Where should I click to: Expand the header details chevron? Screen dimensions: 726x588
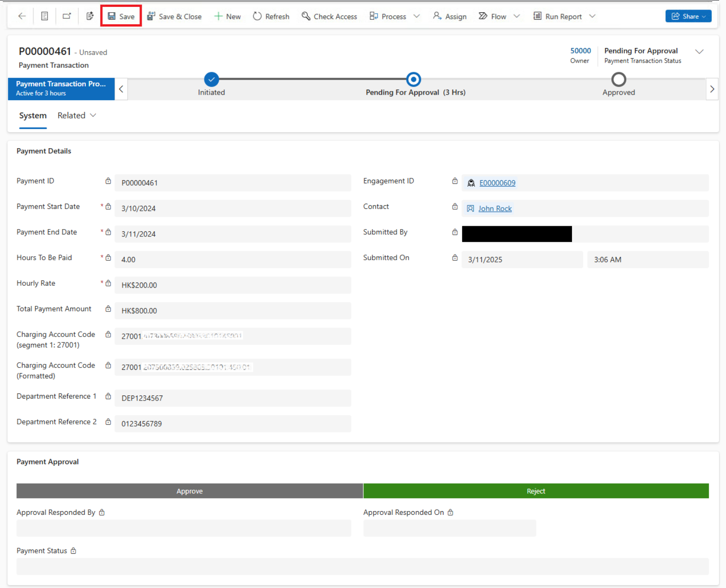click(699, 52)
